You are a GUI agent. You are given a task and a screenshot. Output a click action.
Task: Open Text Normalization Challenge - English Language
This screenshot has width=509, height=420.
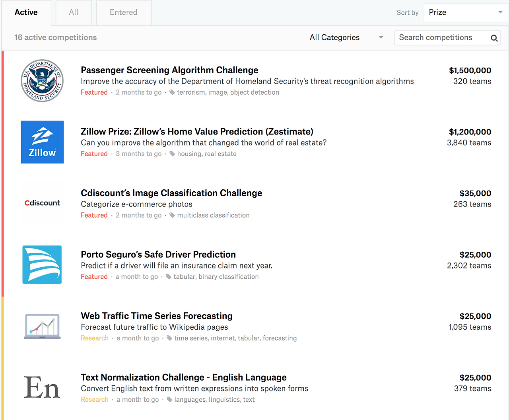[x=184, y=377]
